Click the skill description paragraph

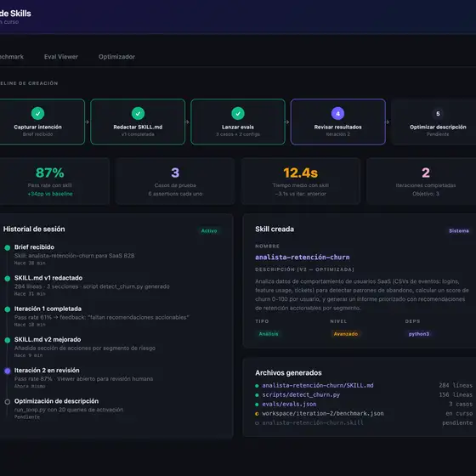click(361, 294)
